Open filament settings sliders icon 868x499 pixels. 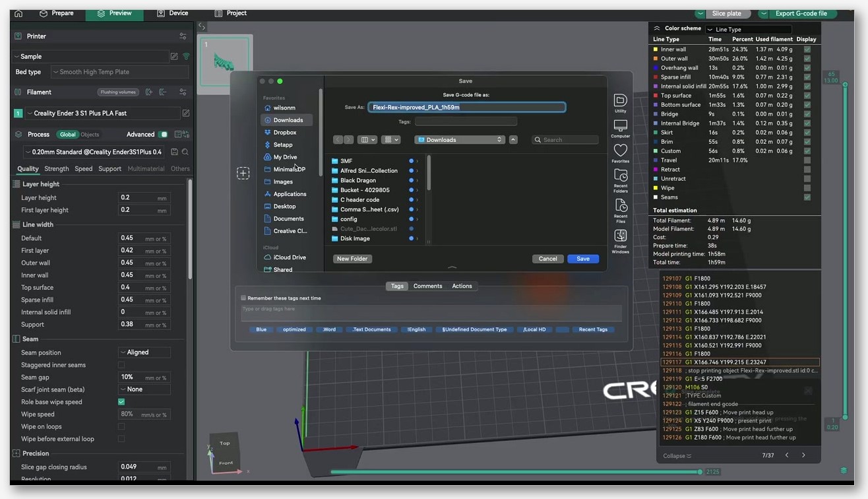pyautogui.click(x=183, y=92)
